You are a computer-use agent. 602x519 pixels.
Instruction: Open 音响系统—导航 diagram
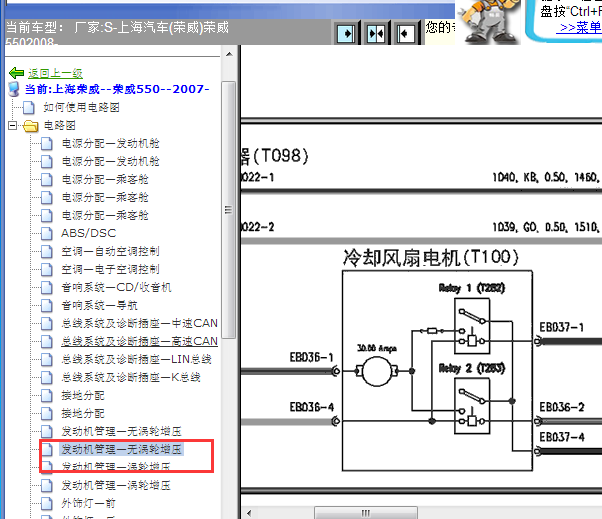coord(99,306)
